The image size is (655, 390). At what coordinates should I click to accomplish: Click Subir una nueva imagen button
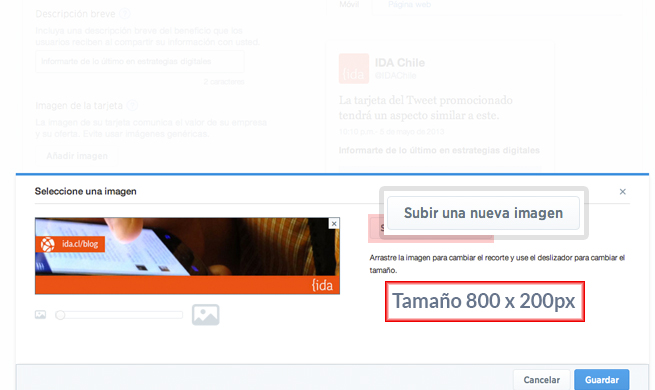(483, 213)
